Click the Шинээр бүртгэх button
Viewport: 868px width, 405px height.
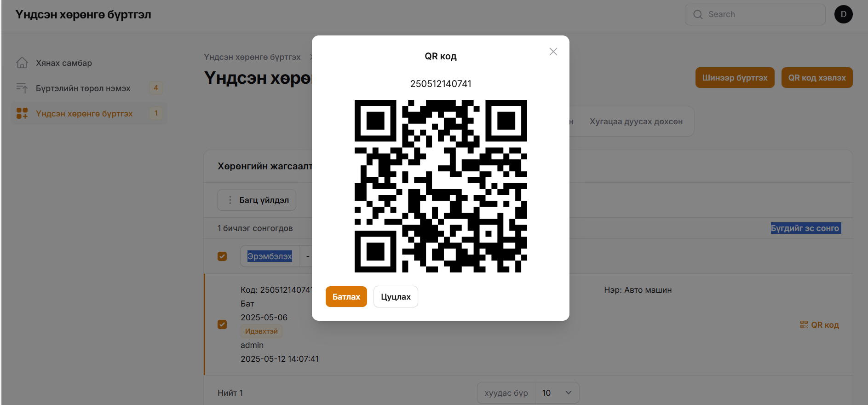click(x=735, y=78)
